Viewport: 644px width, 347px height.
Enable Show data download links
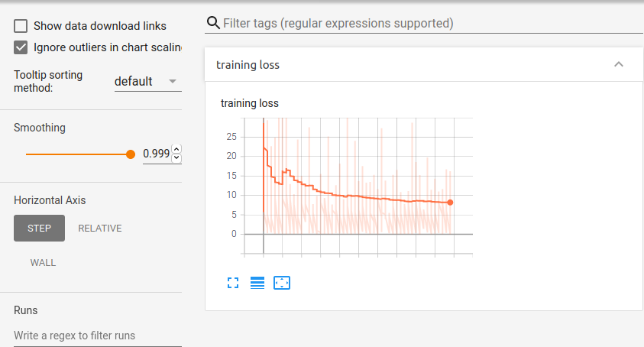tap(21, 27)
